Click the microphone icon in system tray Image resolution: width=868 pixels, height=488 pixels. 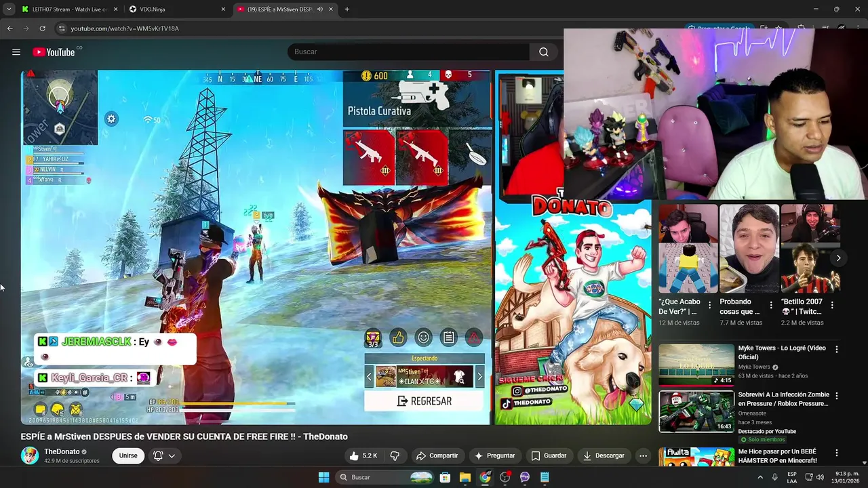[774, 477]
